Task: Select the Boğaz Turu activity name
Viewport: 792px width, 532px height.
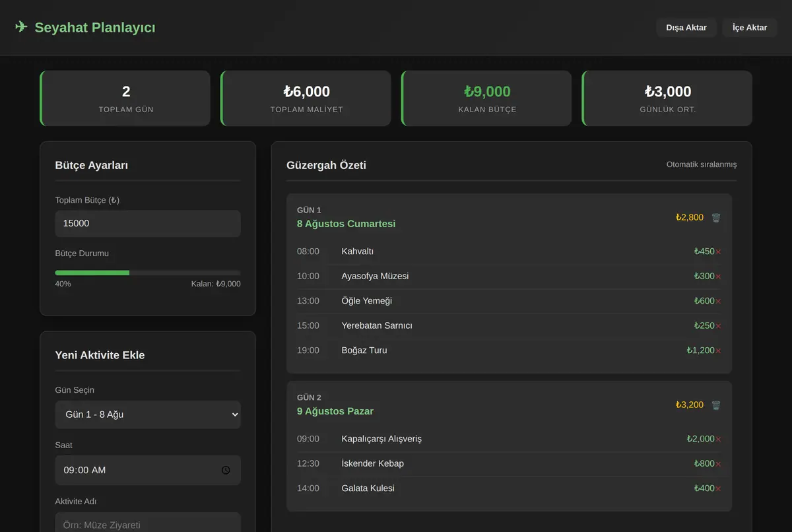Action: coord(364,350)
